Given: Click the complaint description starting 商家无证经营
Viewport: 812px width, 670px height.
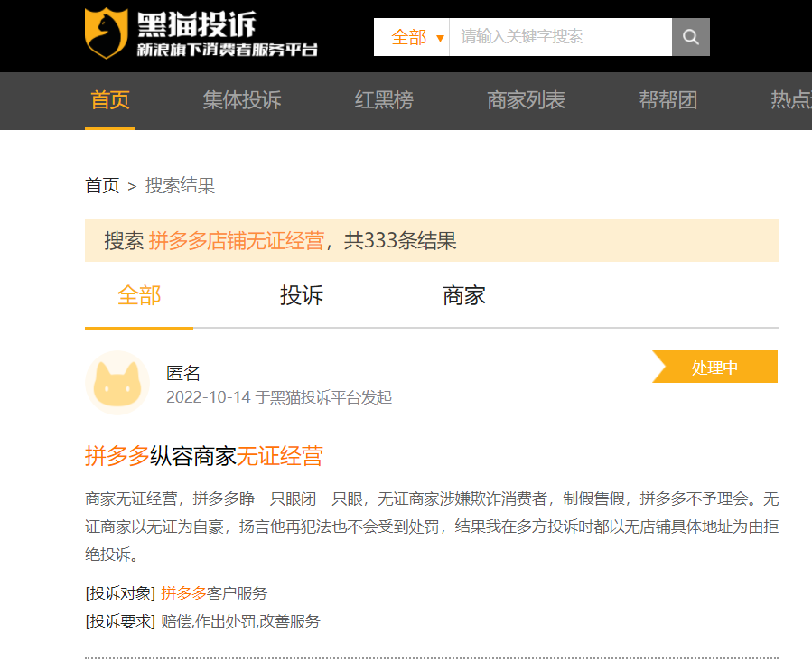Looking at the screenshot, I should pos(432,526).
